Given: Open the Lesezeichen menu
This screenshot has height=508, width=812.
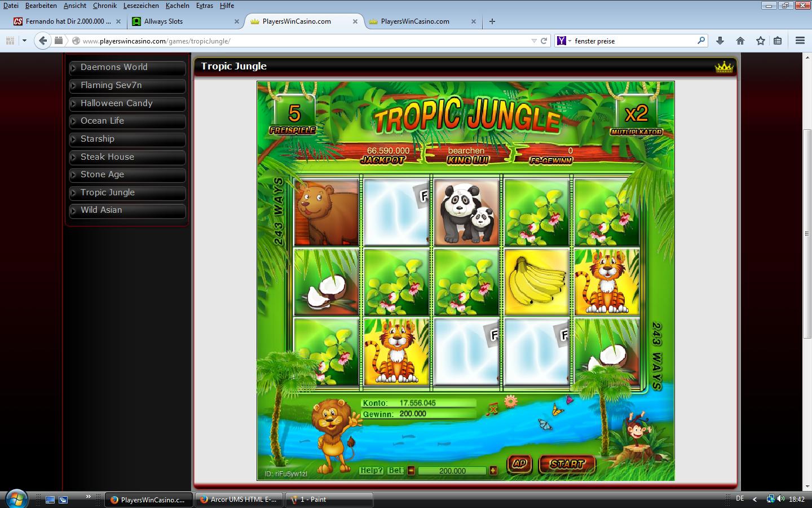Looking at the screenshot, I should [141, 5].
